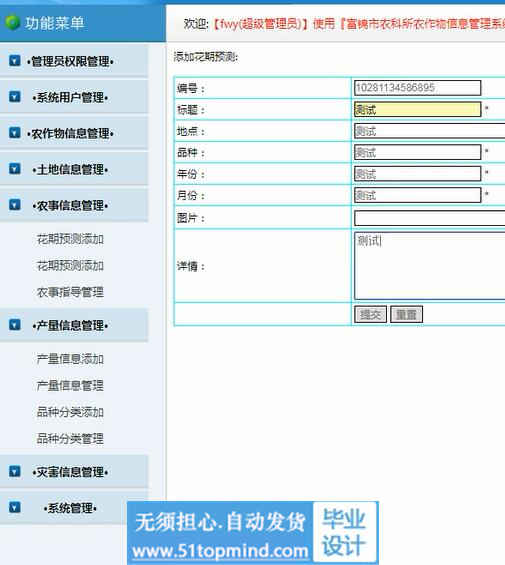Click the arrow icon beside 土地信息管理

pos(14,169)
